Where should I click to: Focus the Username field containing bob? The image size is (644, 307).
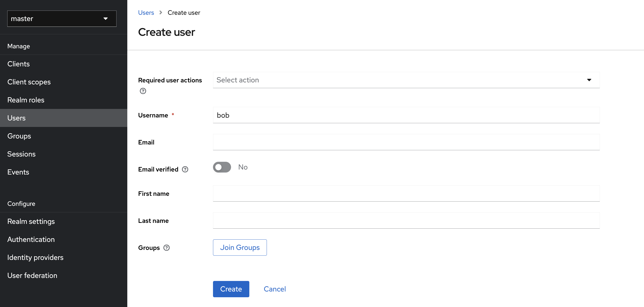(x=406, y=115)
